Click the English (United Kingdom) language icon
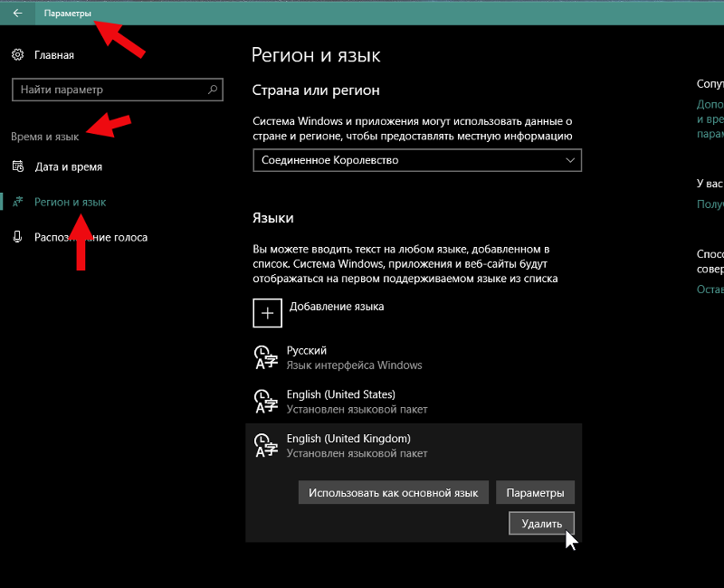 [266, 445]
